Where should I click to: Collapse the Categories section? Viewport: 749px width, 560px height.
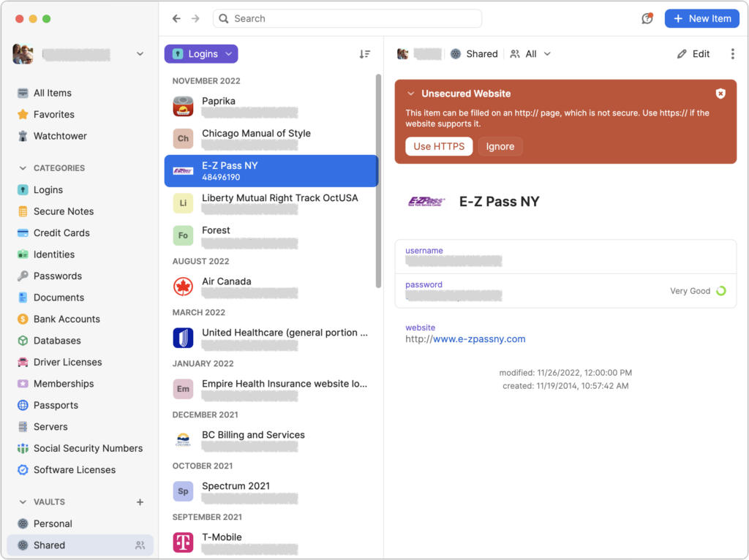click(x=23, y=168)
